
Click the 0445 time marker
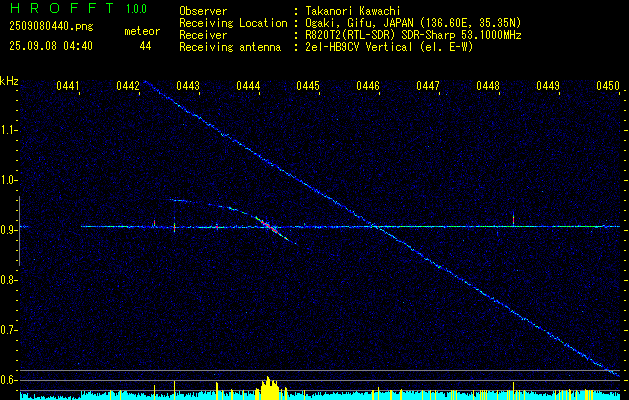pos(308,86)
